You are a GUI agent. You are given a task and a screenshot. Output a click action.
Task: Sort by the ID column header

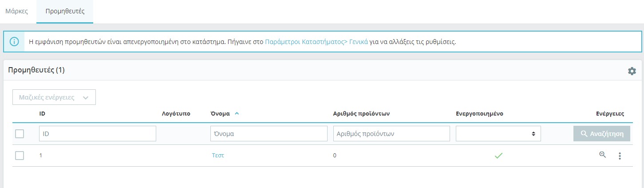(x=42, y=114)
